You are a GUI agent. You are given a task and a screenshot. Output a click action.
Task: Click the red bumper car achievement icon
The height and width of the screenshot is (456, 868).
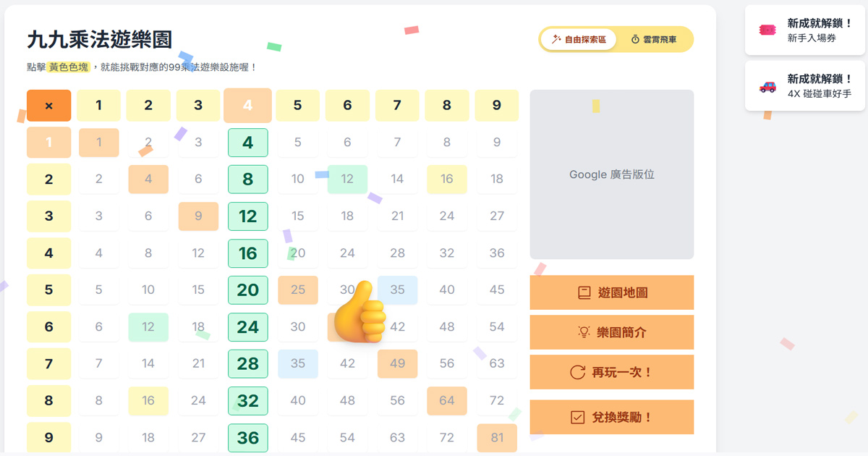(767, 87)
